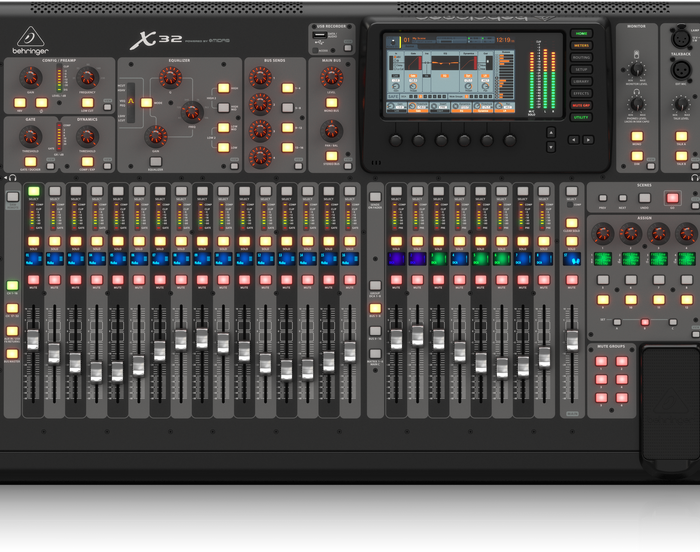Select the unlit HIGH MID equalizer band
Viewport: 700px width, 552px height.
pos(224,108)
